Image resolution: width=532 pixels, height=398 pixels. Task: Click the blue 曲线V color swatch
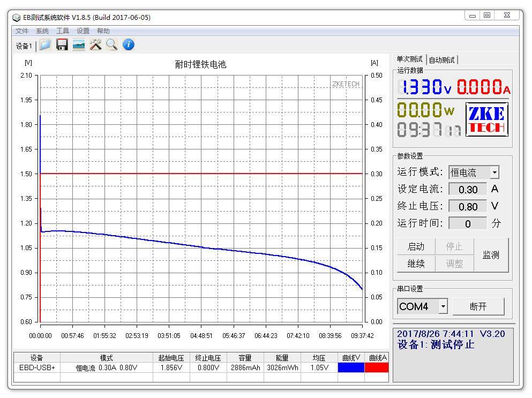click(x=351, y=368)
